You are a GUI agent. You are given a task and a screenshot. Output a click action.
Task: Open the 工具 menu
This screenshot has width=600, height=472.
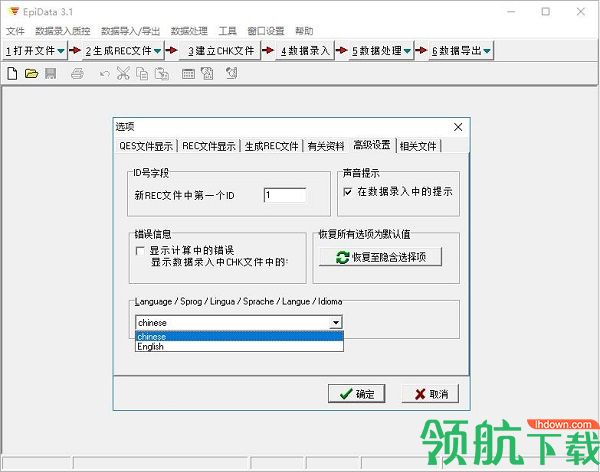click(x=228, y=31)
